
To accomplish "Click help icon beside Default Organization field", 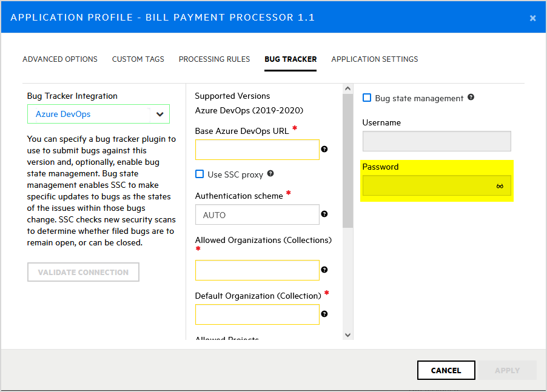I will [324, 314].
